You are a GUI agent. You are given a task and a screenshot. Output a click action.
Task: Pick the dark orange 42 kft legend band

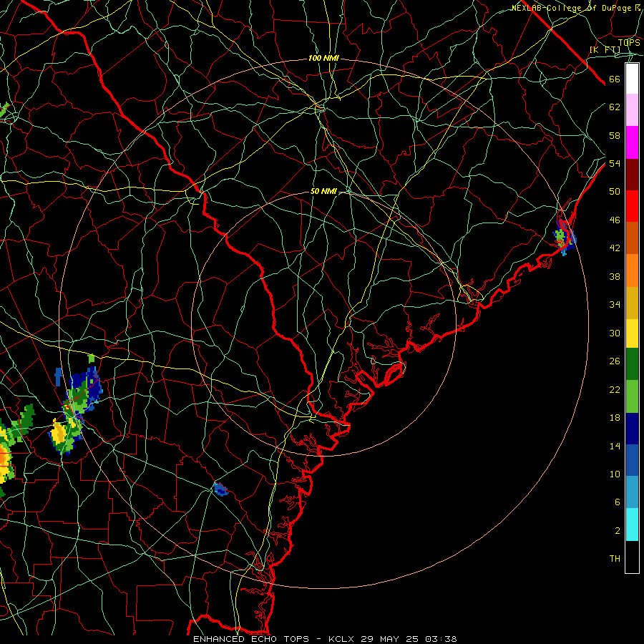632,238
